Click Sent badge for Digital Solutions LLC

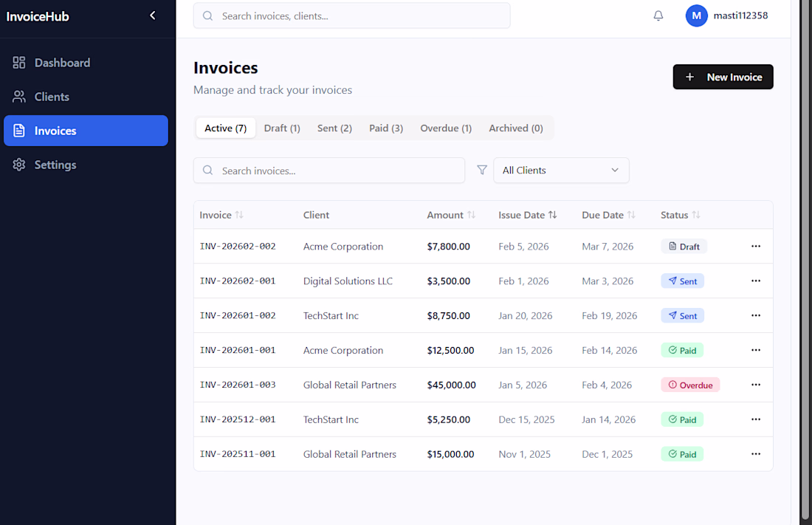(683, 281)
